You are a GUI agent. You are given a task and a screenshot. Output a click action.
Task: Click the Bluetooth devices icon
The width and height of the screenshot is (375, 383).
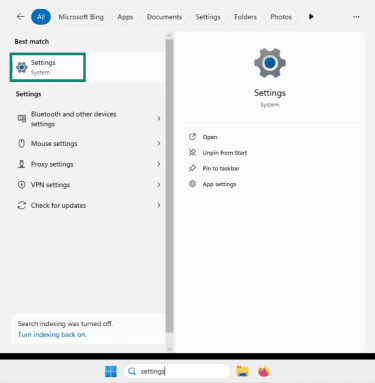pos(22,118)
